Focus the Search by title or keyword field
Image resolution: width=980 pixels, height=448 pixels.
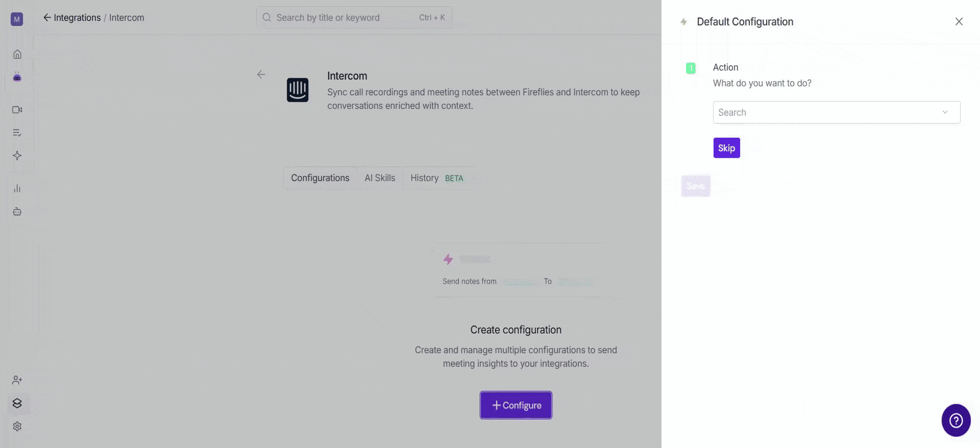(x=354, y=17)
